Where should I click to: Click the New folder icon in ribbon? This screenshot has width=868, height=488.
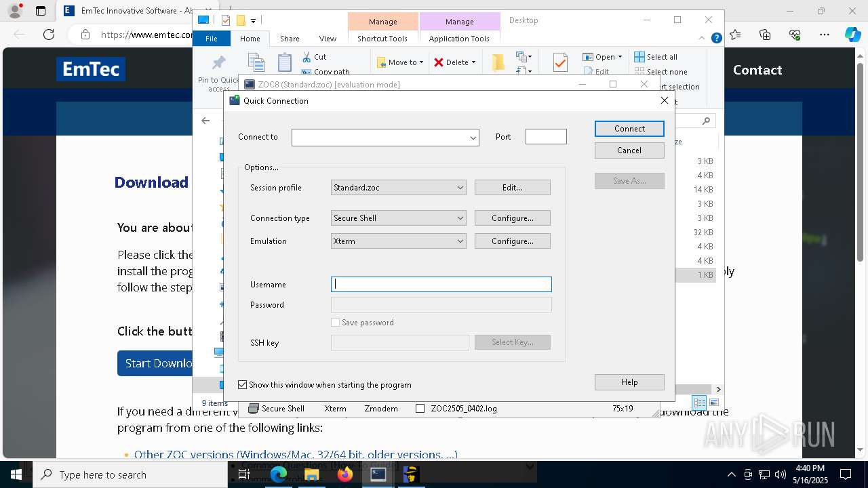pyautogui.click(x=498, y=62)
